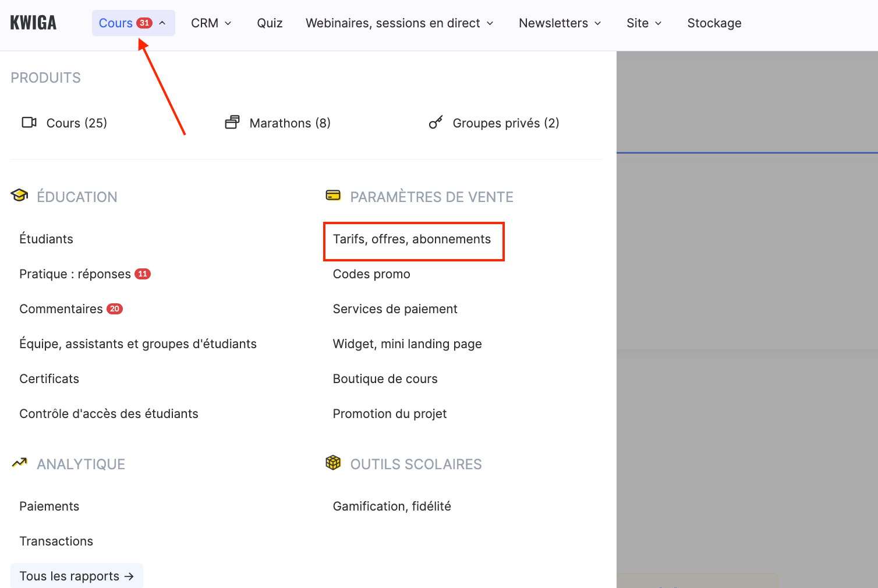Open the Site dropdown

point(644,23)
